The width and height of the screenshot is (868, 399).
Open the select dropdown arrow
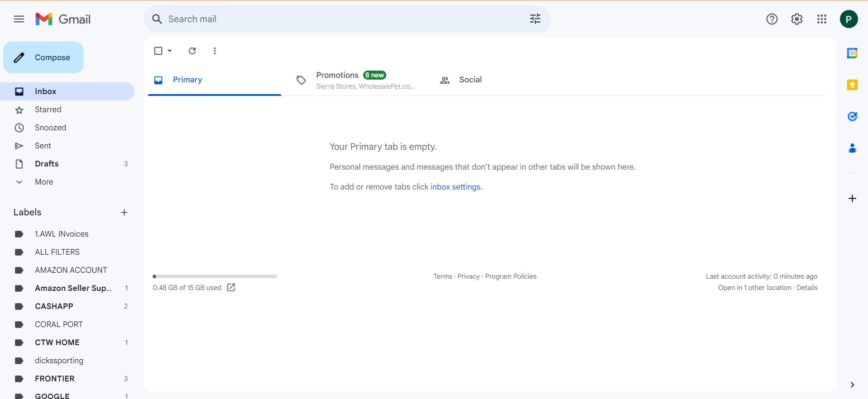coord(170,51)
